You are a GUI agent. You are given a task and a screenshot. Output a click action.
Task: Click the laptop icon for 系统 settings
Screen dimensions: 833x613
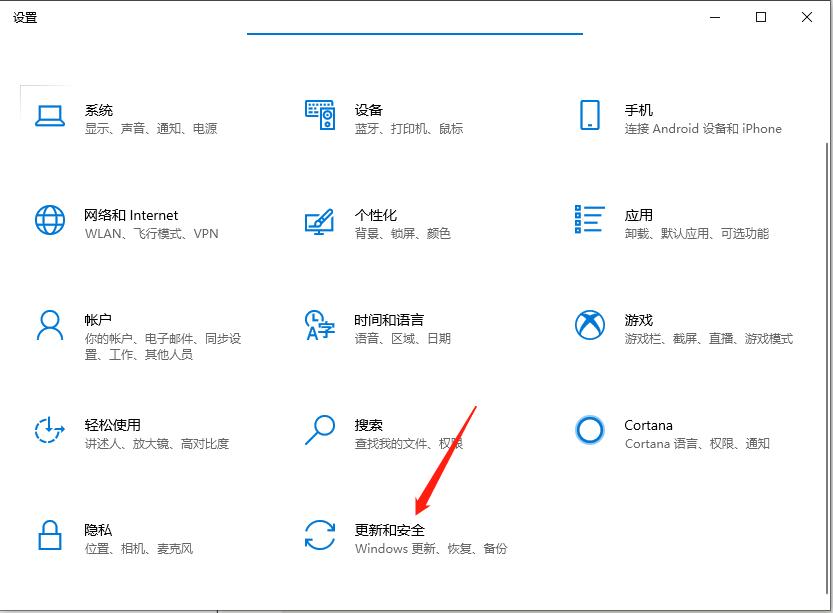click(50, 115)
